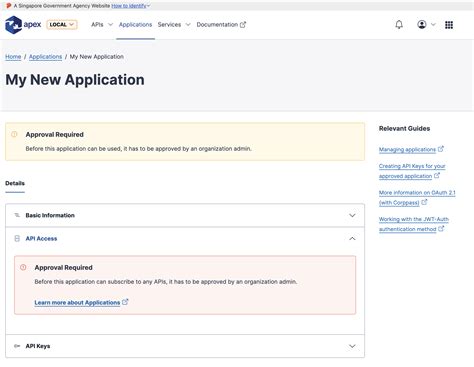The image size is (474, 367).
Task: Click external icon beside approved application link
Action: 437,175
